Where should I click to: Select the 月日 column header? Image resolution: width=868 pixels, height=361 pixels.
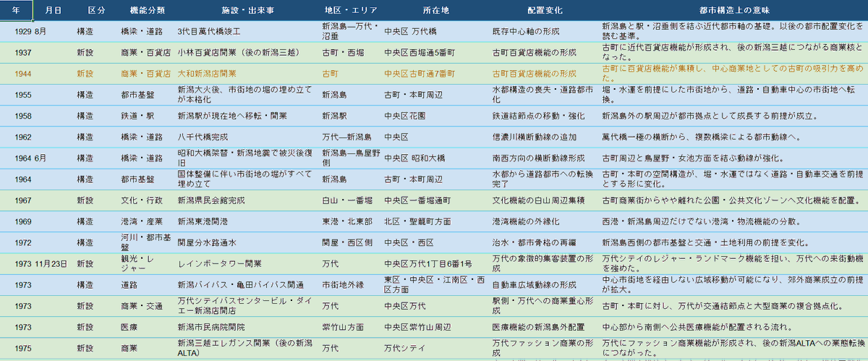[x=53, y=11]
